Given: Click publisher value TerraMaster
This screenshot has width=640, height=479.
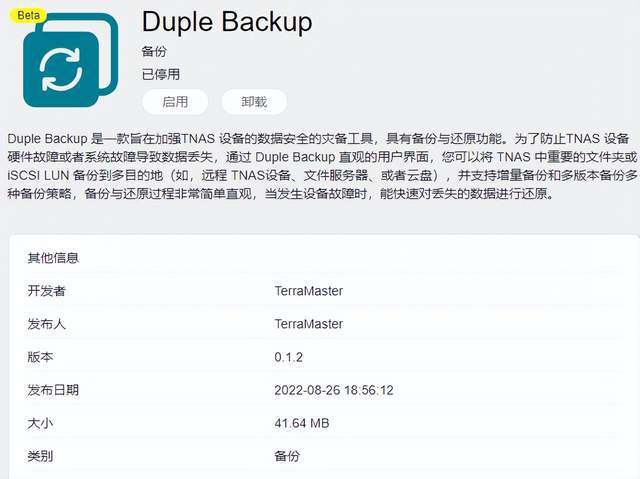Looking at the screenshot, I should coord(309,324).
